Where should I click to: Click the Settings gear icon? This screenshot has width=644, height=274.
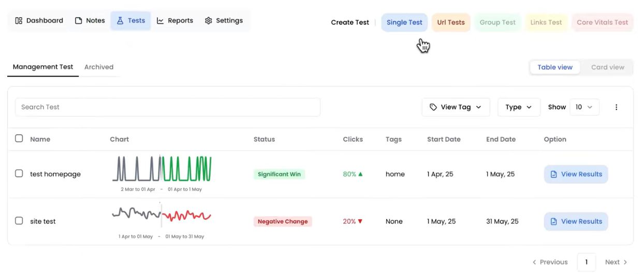(x=209, y=21)
